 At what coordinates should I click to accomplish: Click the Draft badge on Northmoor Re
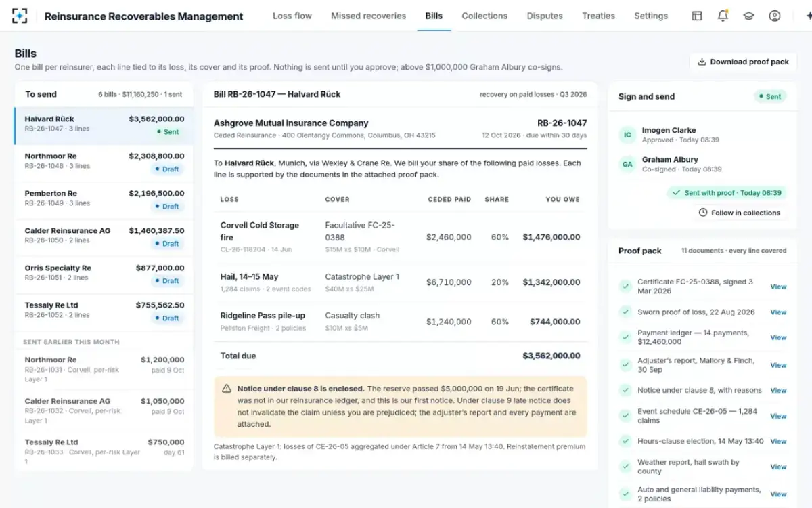tap(167, 169)
